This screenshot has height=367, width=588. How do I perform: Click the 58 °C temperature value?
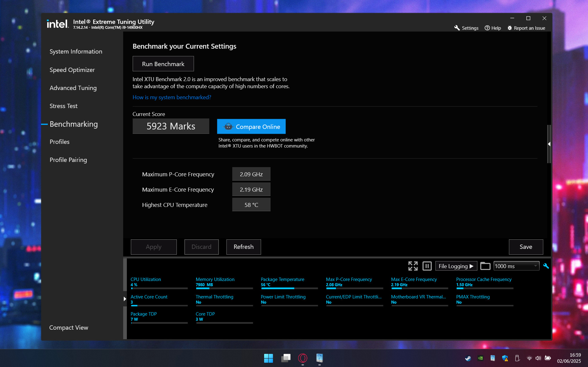click(251, 204)
